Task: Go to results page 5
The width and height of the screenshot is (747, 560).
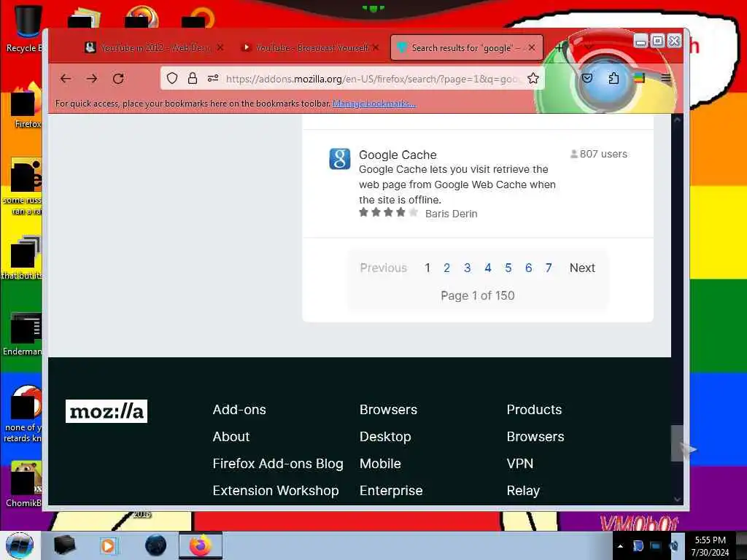Action: [508, 268]
